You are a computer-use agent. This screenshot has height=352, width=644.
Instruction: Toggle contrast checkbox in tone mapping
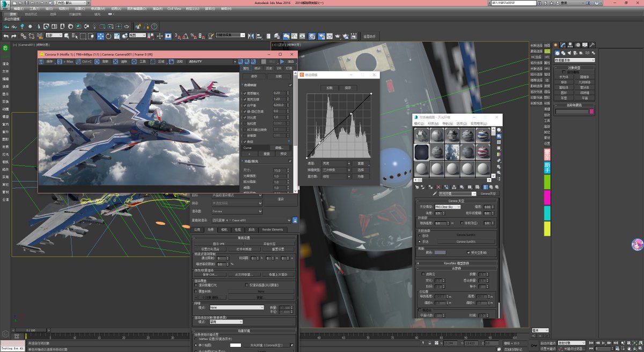245,118
